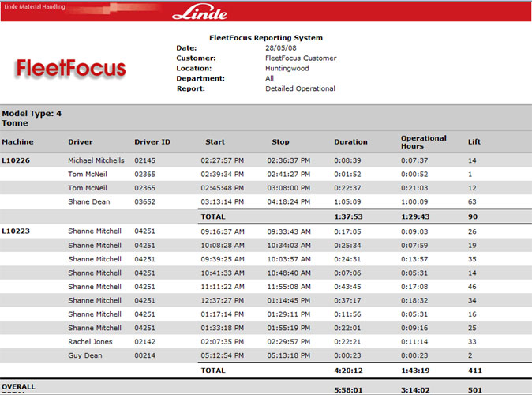Click the Model Type: 4 Tonne heading
The height and width of the screenshot is (395, 532).
(x=32, y=118)
